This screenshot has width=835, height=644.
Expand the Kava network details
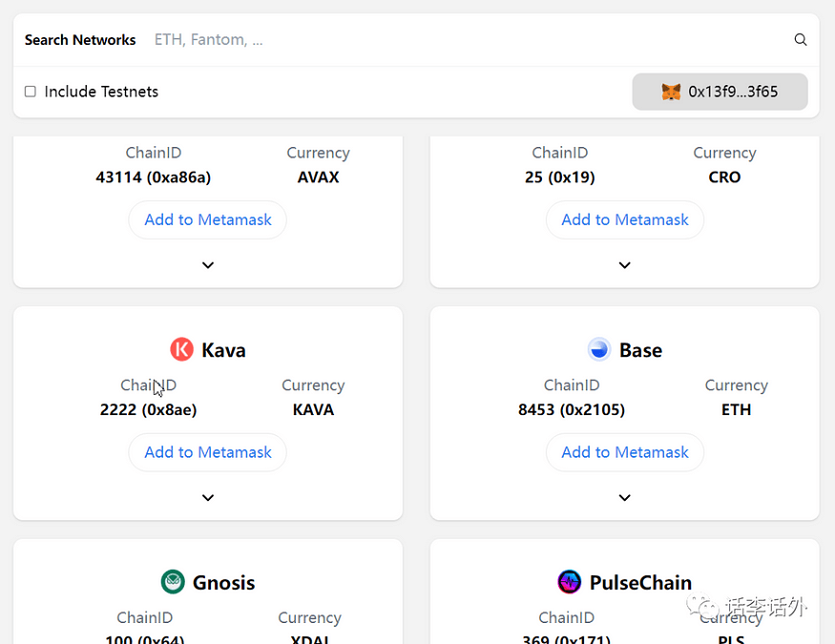[208, 498]
